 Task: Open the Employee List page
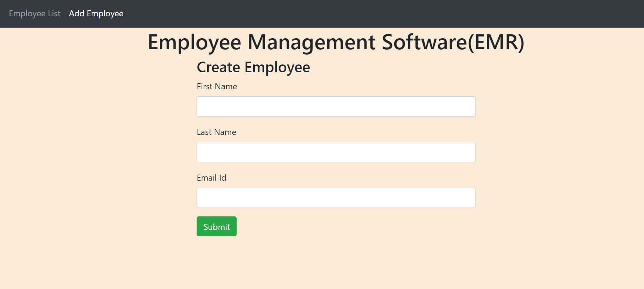coord(35,13)
